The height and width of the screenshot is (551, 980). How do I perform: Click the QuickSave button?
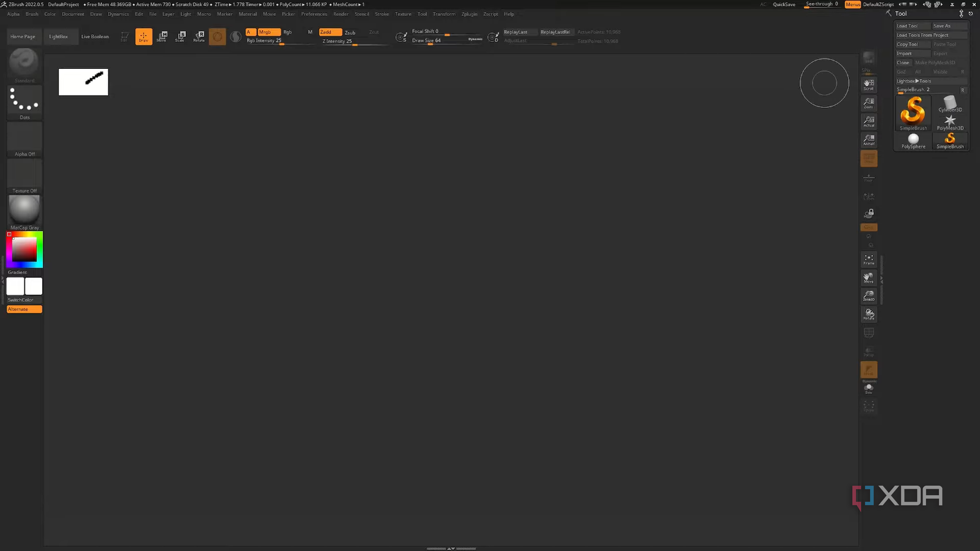784,5
